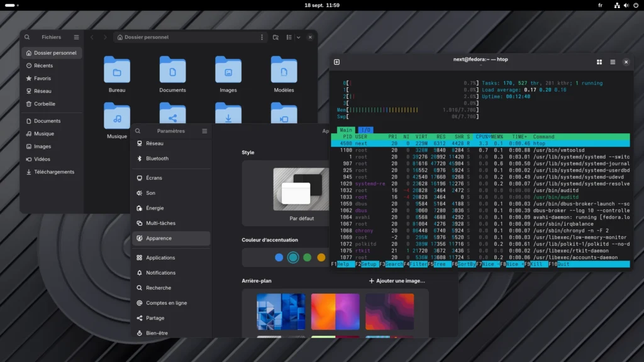Select the Par défaut style option
The image size is (644, 362).
pyautogui.click(x=302, y=190)
